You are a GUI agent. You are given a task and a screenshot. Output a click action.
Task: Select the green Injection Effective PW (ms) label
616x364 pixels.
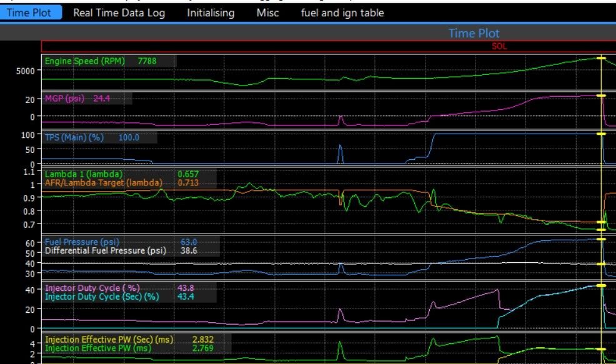click(98, 348)
